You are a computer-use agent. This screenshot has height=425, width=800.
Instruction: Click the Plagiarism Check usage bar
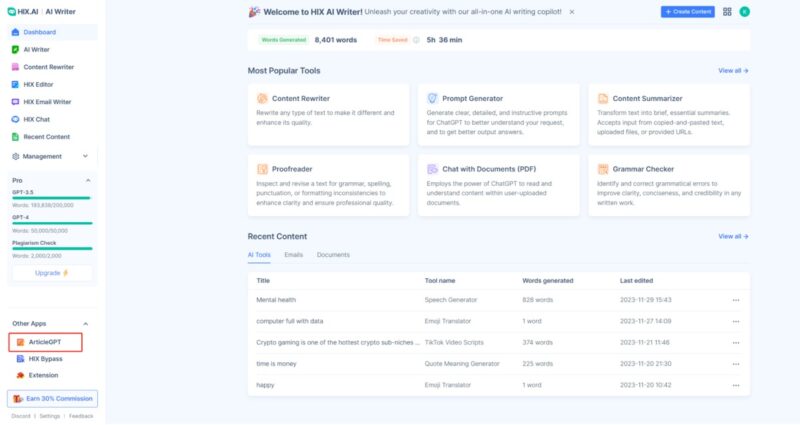coord(52,248)
